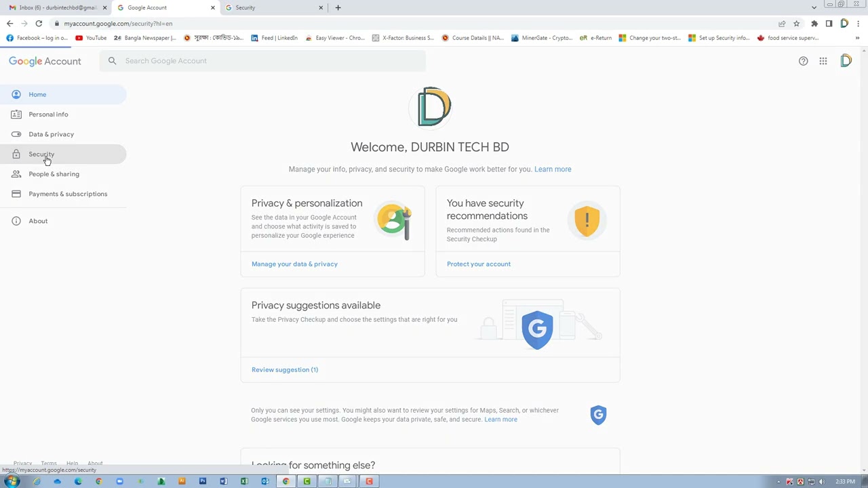Open Facebook log in bookmark
The width and height of the screenshot is (868, 488).
(x=37, y=38)
